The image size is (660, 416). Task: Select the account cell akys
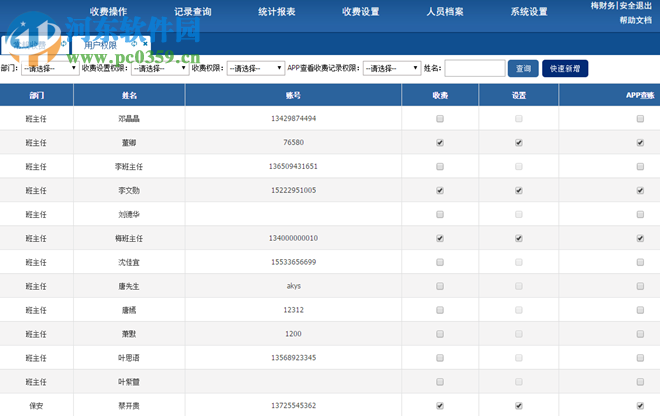(x=293, y=286)
